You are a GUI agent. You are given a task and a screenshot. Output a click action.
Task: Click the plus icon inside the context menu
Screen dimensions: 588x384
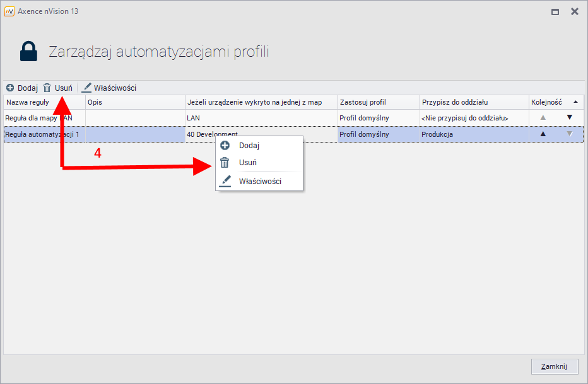(225, 145)
